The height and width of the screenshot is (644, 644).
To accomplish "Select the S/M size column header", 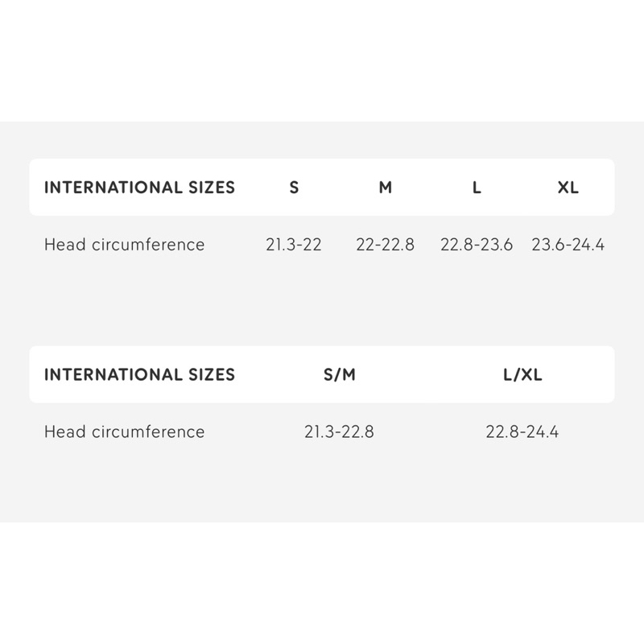I will click(339, 374).
